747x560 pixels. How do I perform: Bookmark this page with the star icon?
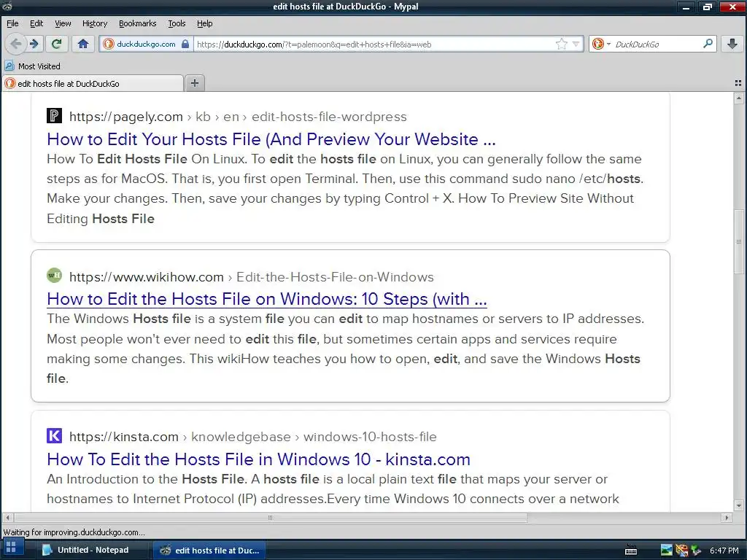[x=562, y=44]
